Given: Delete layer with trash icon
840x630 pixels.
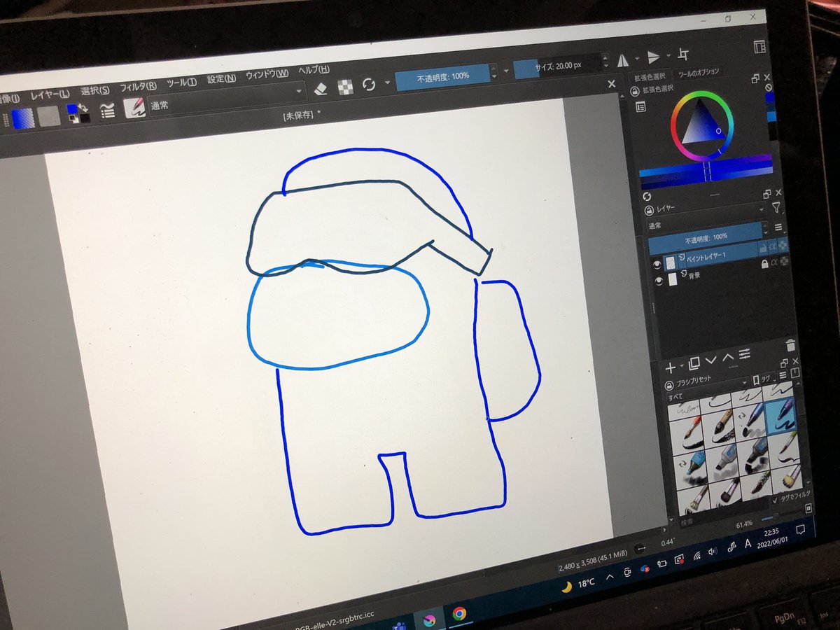Looking at the screenshot, I should (x=791, y=345).
